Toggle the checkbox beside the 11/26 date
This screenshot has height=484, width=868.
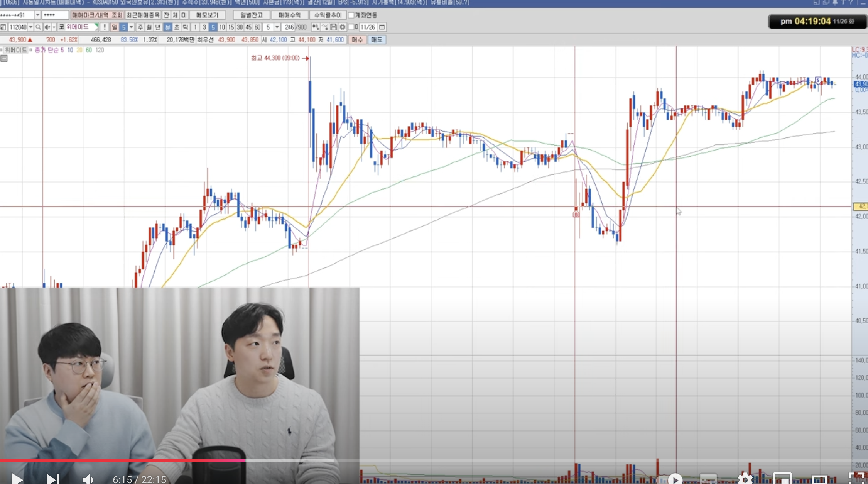[x=351, y=27]
